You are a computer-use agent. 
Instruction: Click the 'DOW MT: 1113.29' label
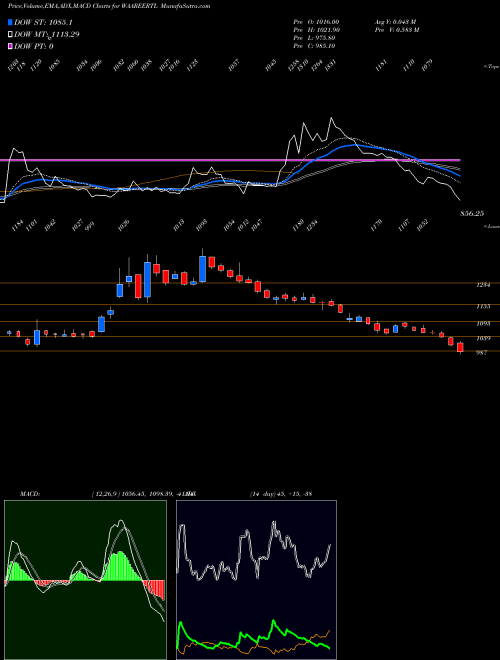click(x=47, y=35)
